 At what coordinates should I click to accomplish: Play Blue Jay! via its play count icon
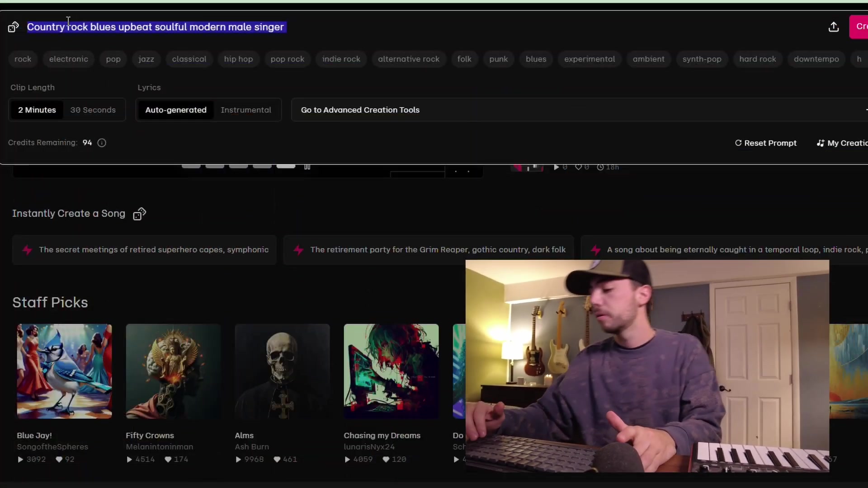(x=20, y=460)
